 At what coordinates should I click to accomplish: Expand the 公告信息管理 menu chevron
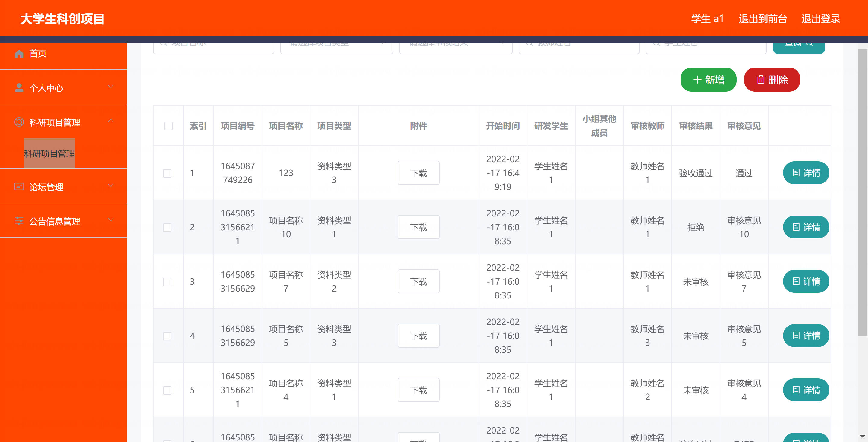111,220
